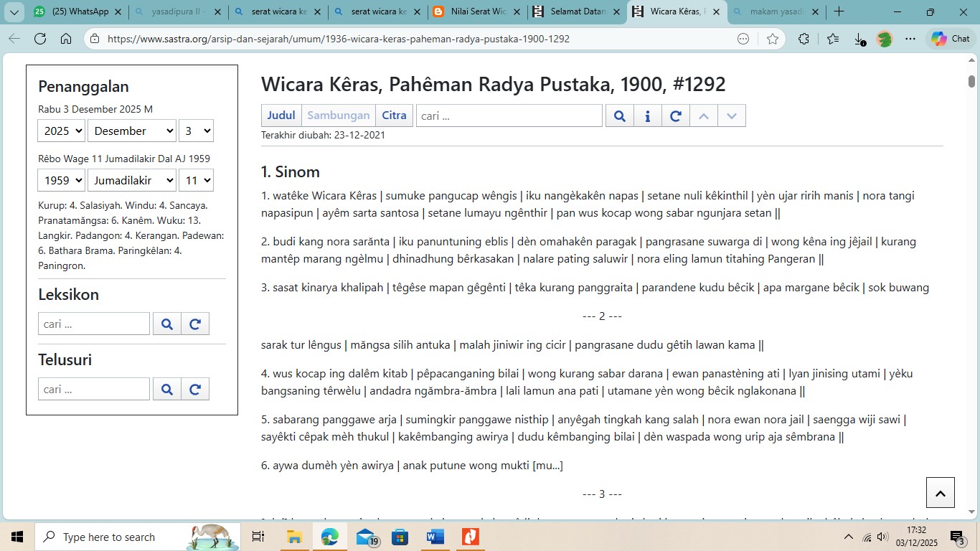
Task: Toggle the Judul view button
Action: [x=281, y=116]
